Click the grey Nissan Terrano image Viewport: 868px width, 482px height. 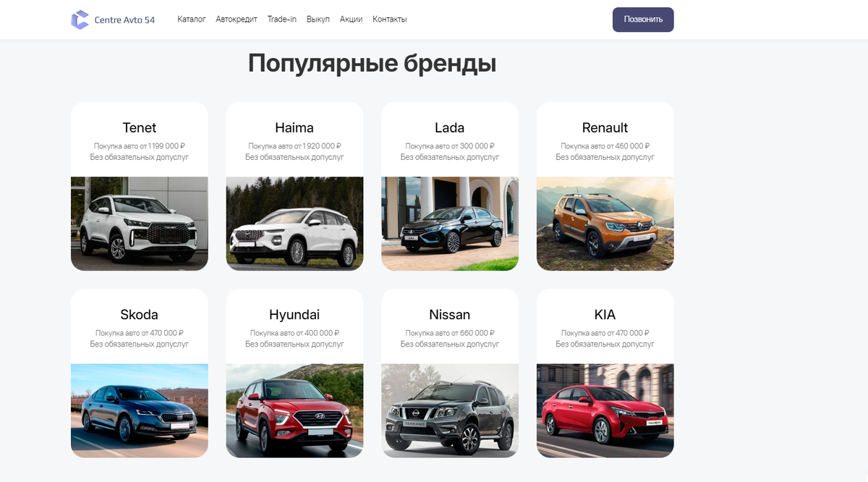(450, 410)
